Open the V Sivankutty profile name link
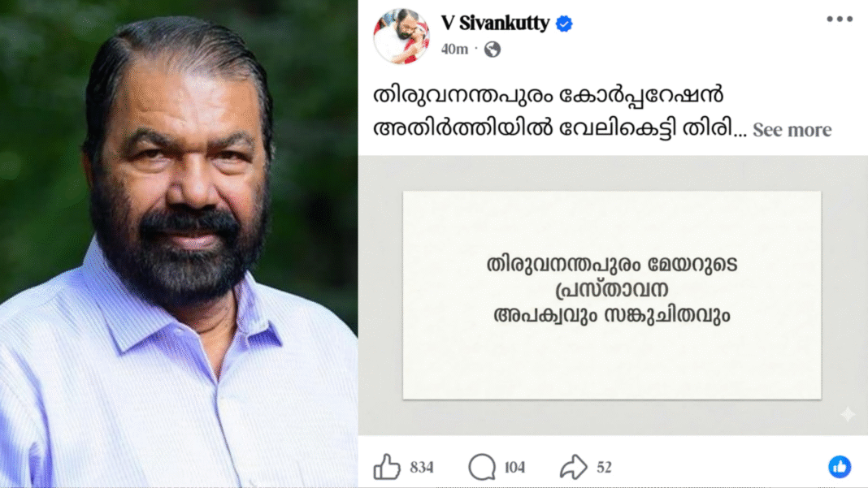The height and width of the screenshot is (488, 868). tap(495, 24)
